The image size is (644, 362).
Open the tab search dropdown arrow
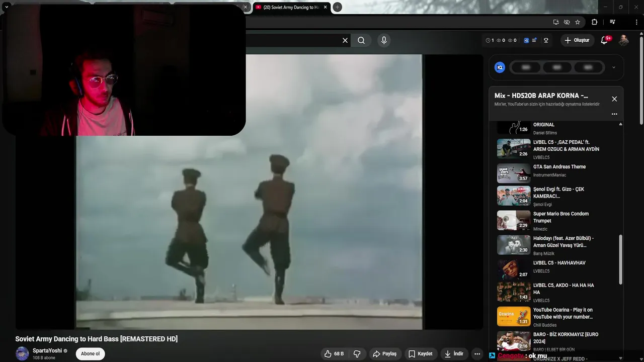[7, 7]
